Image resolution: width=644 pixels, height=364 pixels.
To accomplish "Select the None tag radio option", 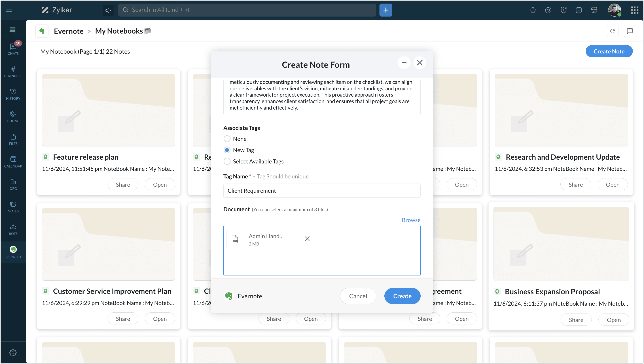I will coord(227,139).
